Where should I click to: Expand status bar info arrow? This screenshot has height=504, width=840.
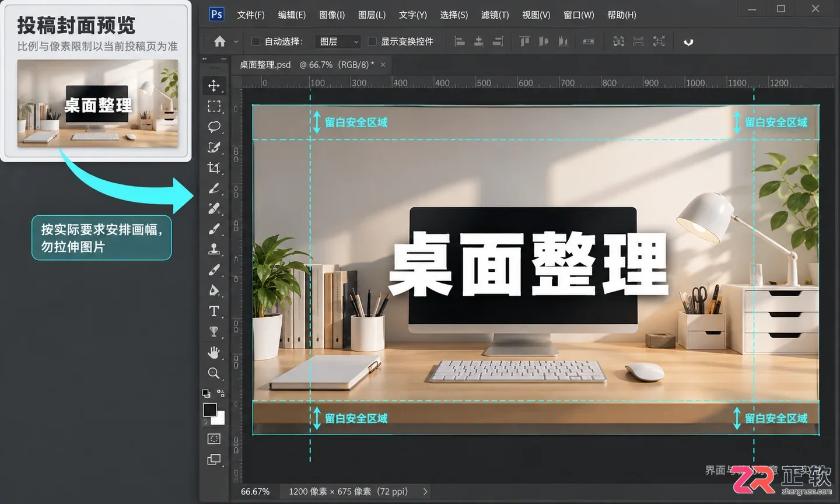pyautogui.click(x=425, y=492)
